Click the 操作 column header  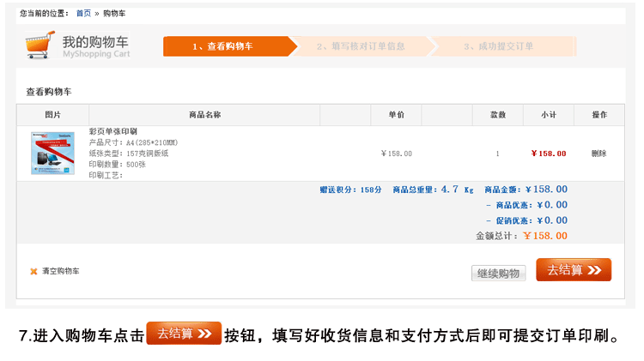tap(599, 115)
